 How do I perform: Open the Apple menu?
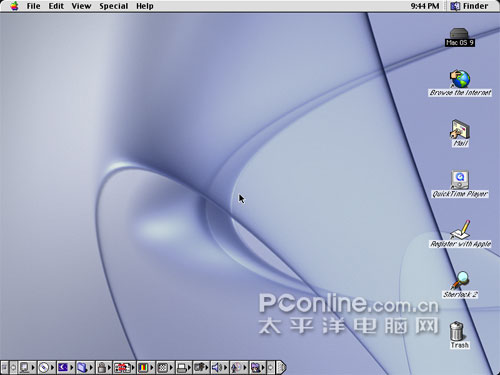[14, 6]
